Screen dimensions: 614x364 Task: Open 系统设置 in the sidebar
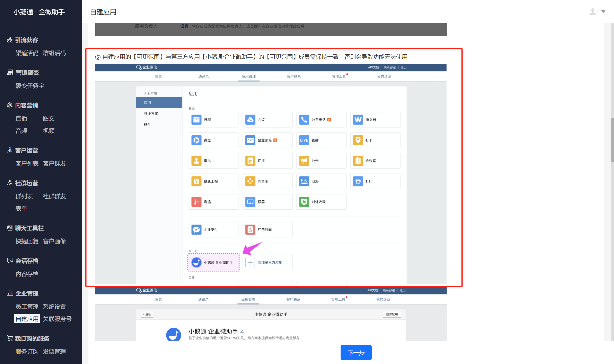pyautogui.click(x=54, y=307)
